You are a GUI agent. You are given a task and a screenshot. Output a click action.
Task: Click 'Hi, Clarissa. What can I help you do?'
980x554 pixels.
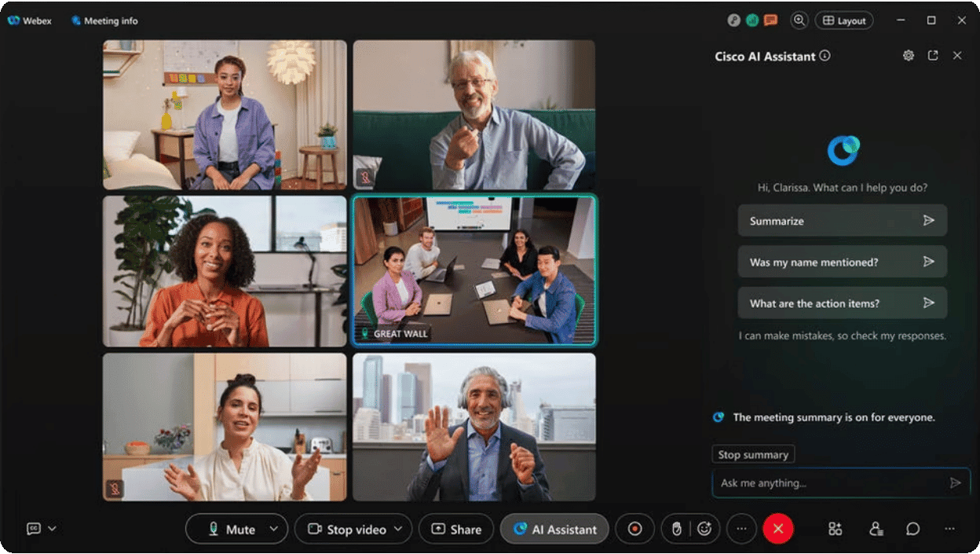click(x=843, y=188)
